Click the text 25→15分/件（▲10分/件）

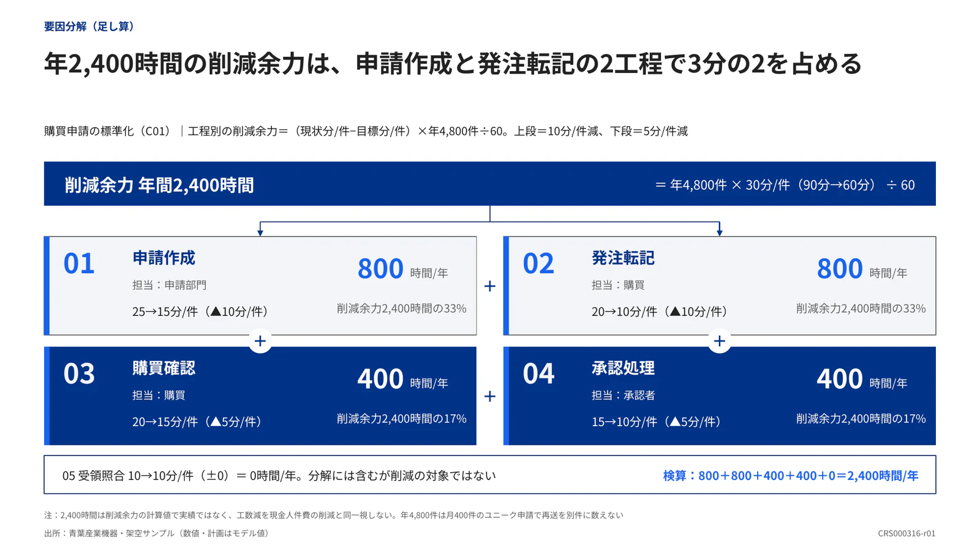click(x=200, y=312)
